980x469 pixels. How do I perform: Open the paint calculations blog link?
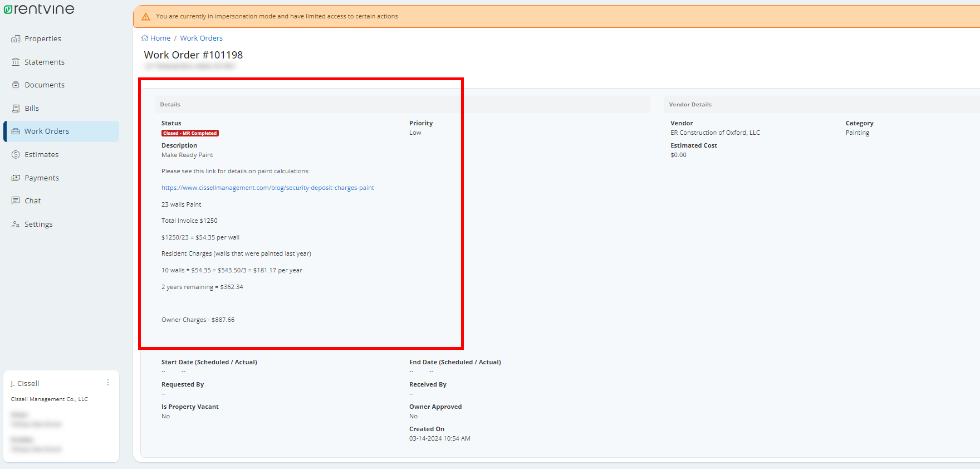[267, 188]
